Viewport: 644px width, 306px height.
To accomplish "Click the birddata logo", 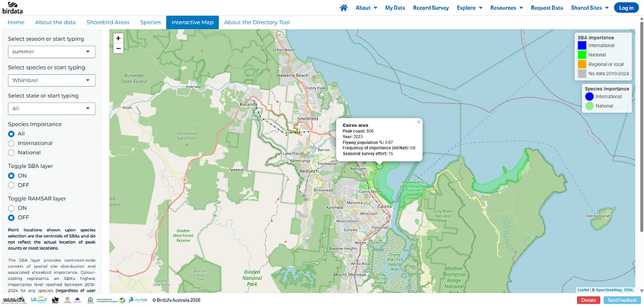I will (11, 7).
